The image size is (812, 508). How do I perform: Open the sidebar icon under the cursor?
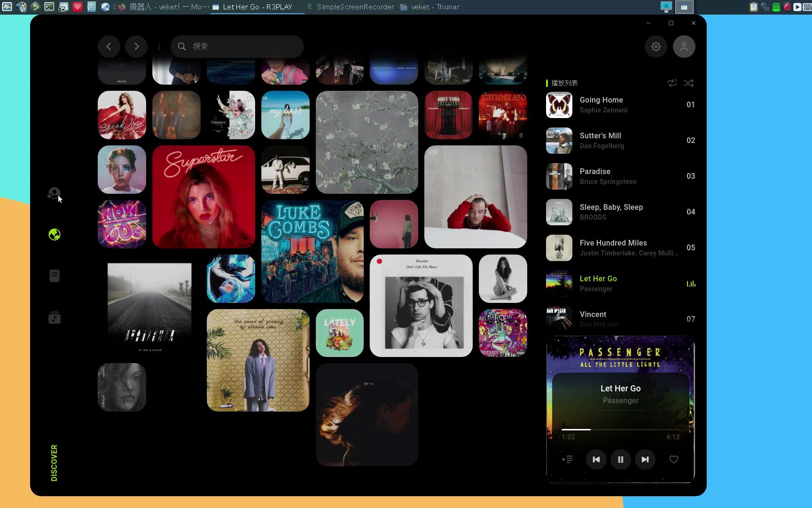pos(54,193)
